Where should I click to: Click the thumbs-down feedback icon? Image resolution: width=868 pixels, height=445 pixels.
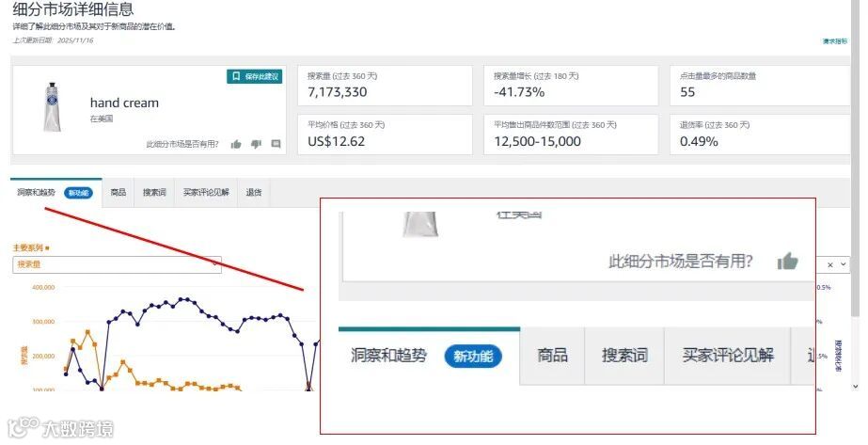coord(256,144)
